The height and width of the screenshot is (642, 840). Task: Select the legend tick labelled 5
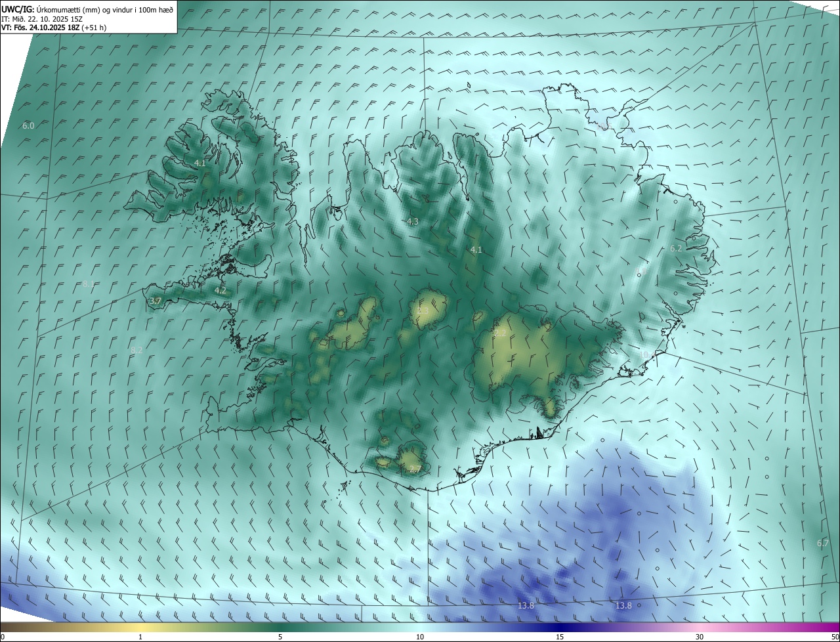click(280, 637)
